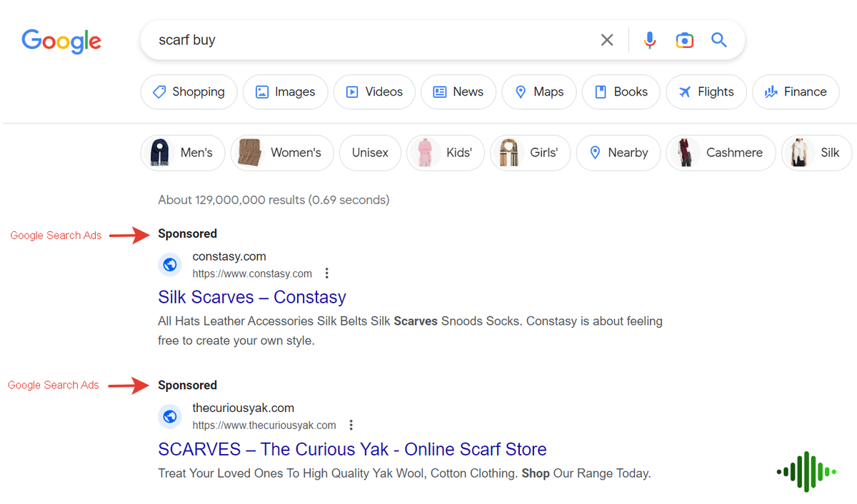Screen dimensions: 857x504
Task: Select the Men's scarf filter chip
Action: point(182,152)
